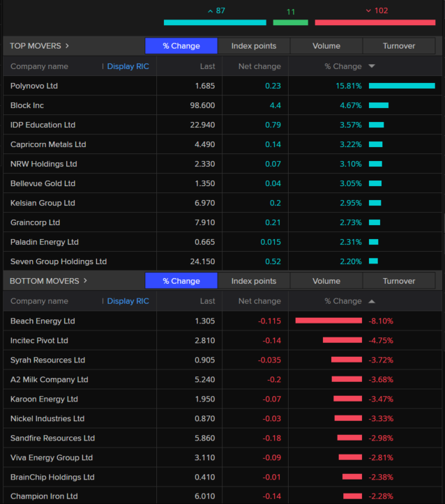
Task: Click Polynovo 15.81% change value
Action: click(x=349, y=86)
